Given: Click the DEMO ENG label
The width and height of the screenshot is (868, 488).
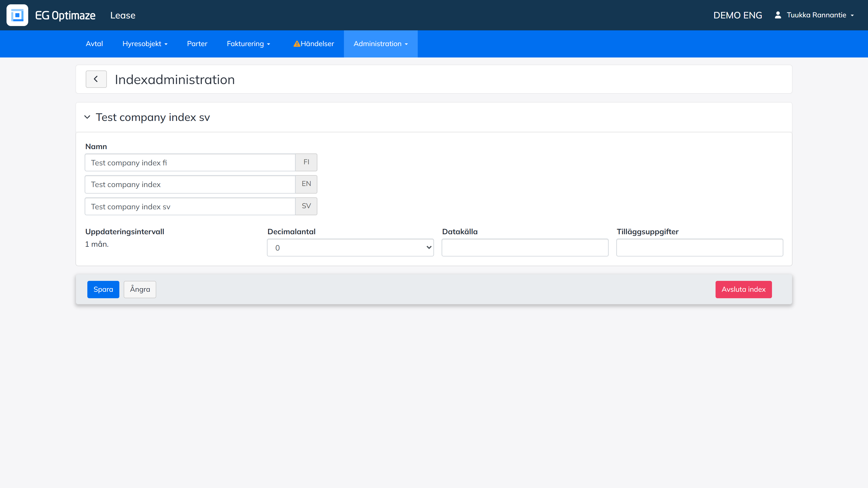Looking at the screenshot, I should (x=738, y=15).
